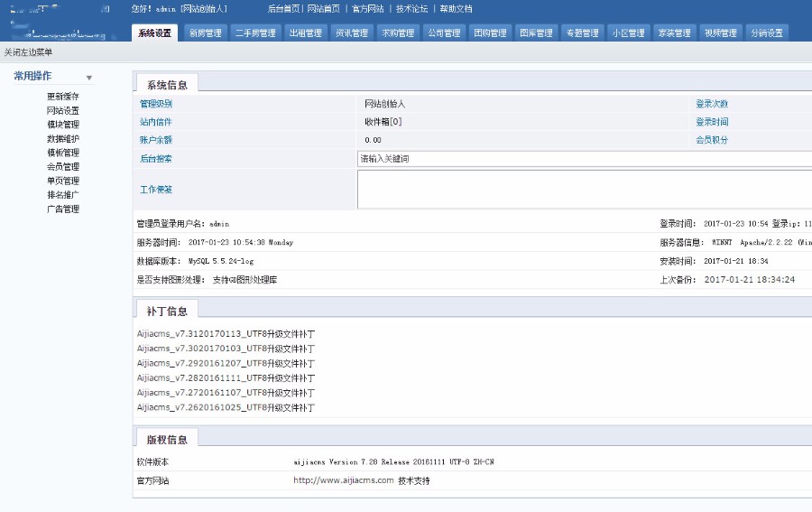Open 广告管理 in the sidebar
This screenshot has height=512, width=812.
pyautogui.click(x=62, y=209)
